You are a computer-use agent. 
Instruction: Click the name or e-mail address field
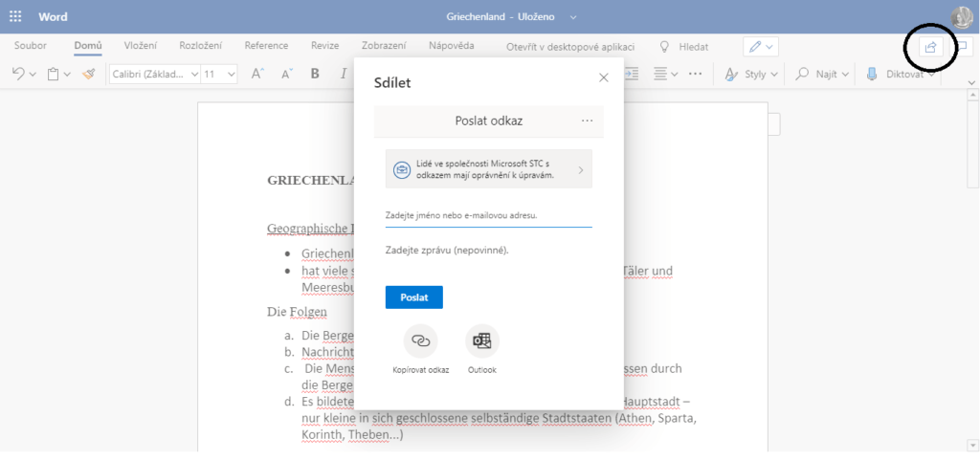pos(488,215)
